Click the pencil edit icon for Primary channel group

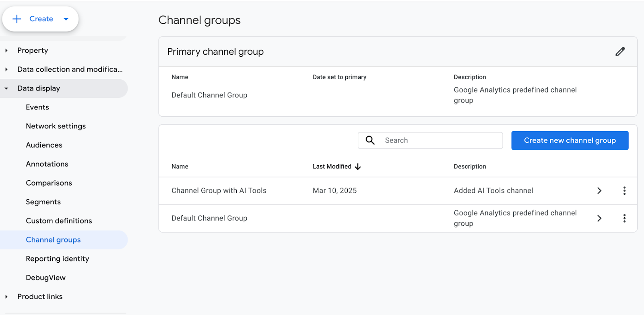tap(620, 51)
